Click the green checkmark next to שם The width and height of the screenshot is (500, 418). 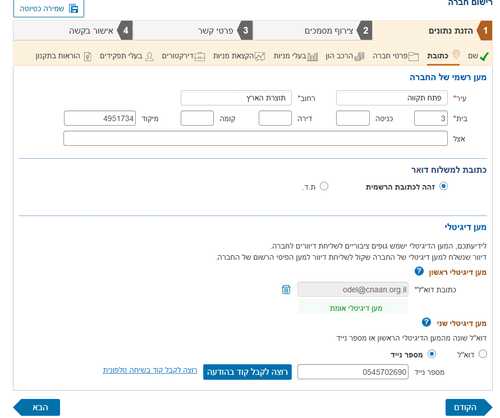coord(484,57)
